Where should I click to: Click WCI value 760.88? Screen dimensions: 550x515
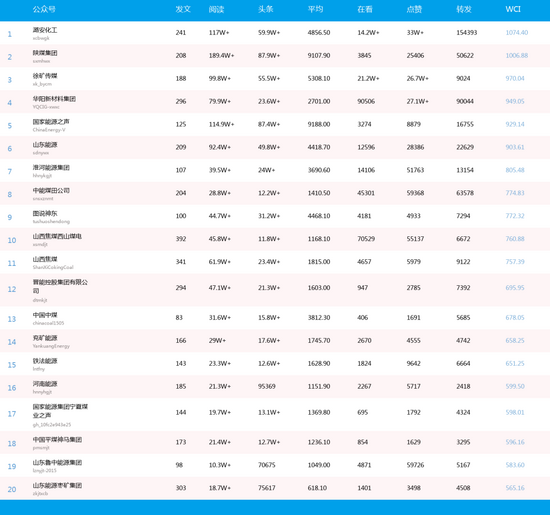(x=515, y=239)
